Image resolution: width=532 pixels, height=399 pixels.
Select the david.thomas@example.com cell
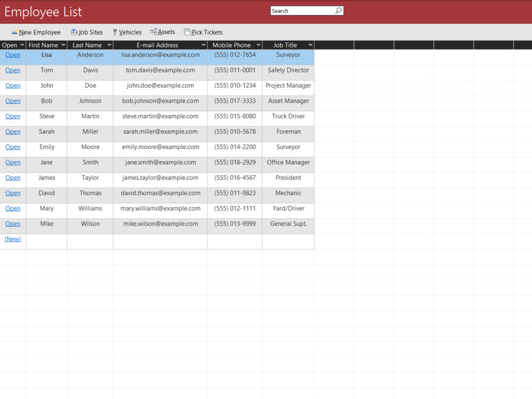(x=160, y=195)
